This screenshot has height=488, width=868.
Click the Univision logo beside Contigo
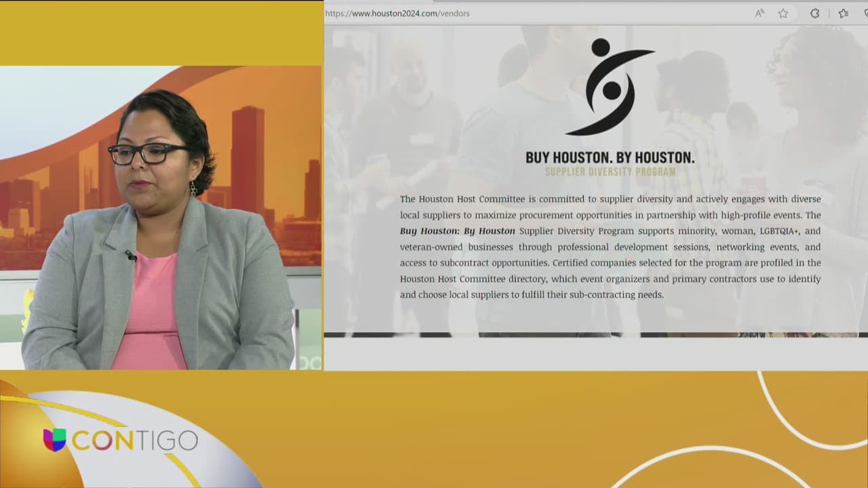(x=54, y=440)
